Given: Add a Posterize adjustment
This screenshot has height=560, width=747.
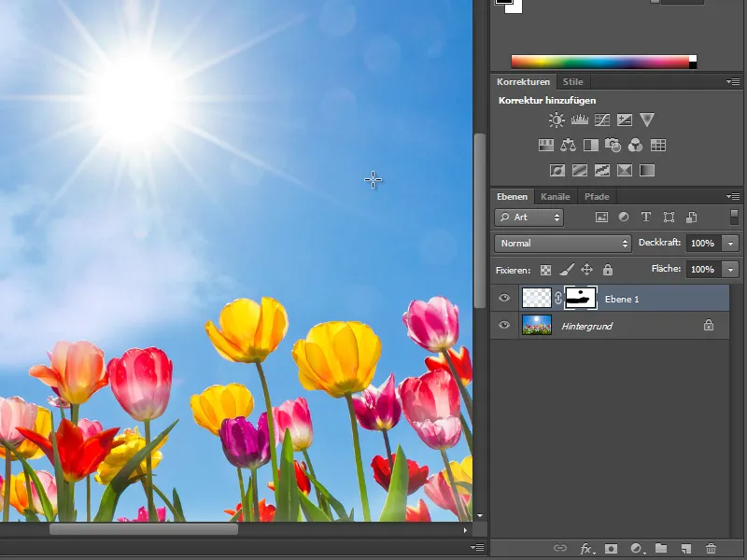Looking at the screenshot, I should point(580,170).
